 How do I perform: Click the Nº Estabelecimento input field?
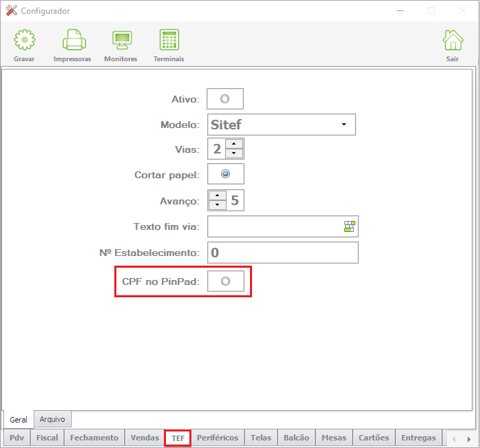click(x=283, y=253)
